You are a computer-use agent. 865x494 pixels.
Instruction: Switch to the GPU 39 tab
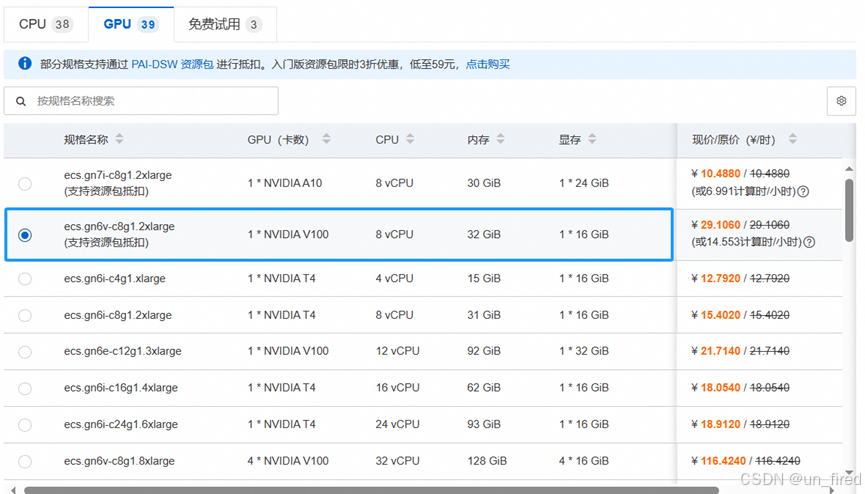(131, 24)
